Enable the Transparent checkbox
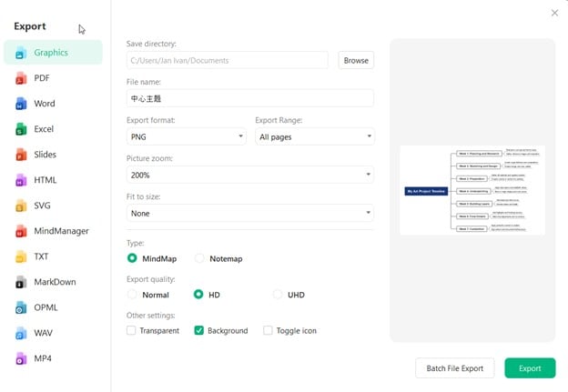The height and width of the screenshot is (392, 568). click(x=131, y=330)
